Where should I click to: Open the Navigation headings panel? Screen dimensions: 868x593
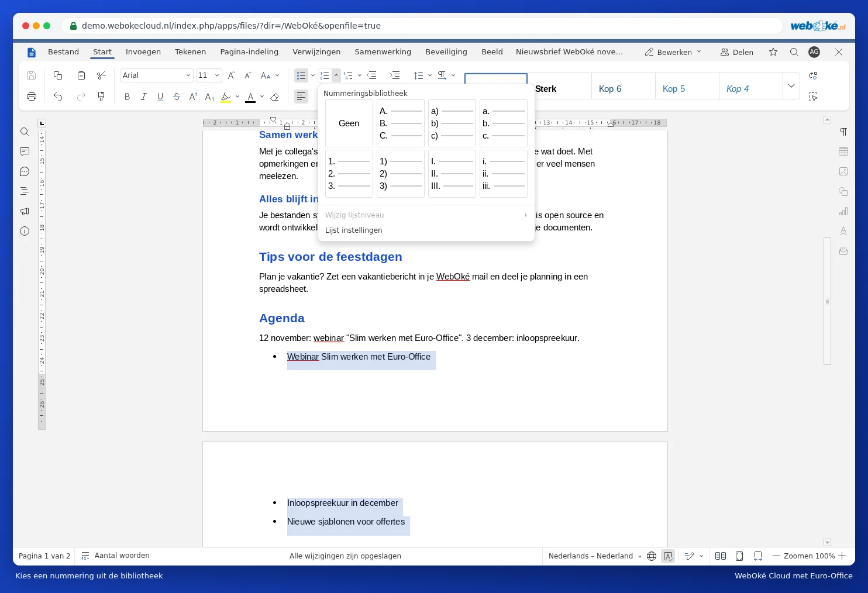(25, 191)
